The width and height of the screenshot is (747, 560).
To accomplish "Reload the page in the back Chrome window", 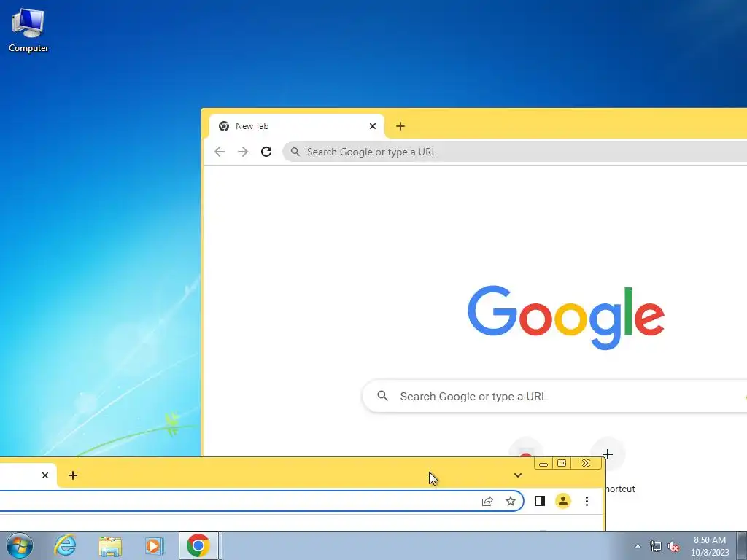I will [x=266, y=152].
